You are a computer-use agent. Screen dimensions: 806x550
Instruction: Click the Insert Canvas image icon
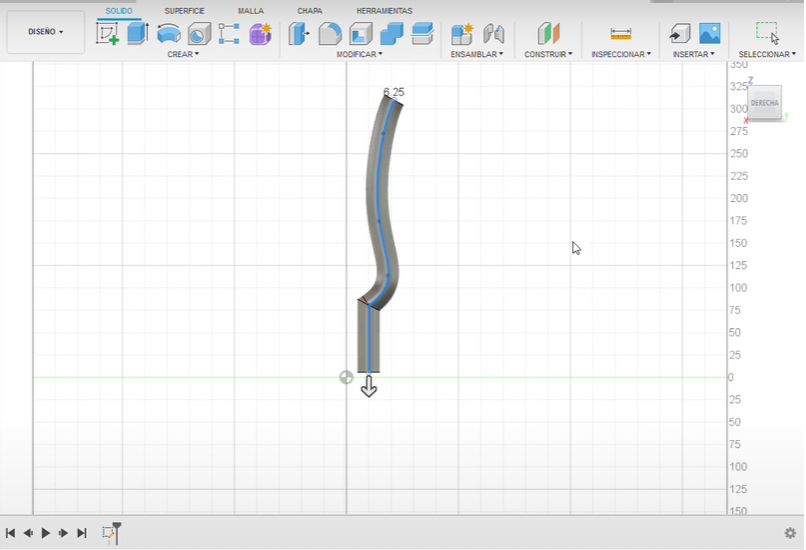point(710,34)
